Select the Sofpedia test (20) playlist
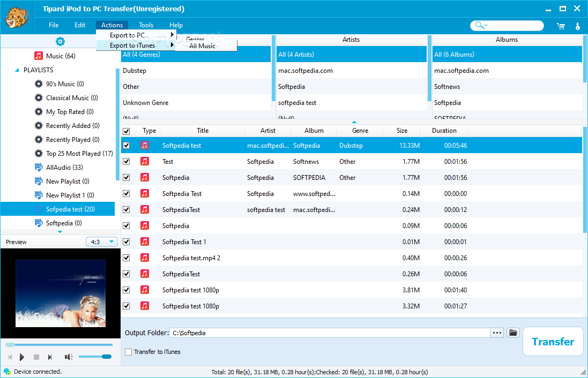Viewport: 588px width, 378px height. [58, 209]
